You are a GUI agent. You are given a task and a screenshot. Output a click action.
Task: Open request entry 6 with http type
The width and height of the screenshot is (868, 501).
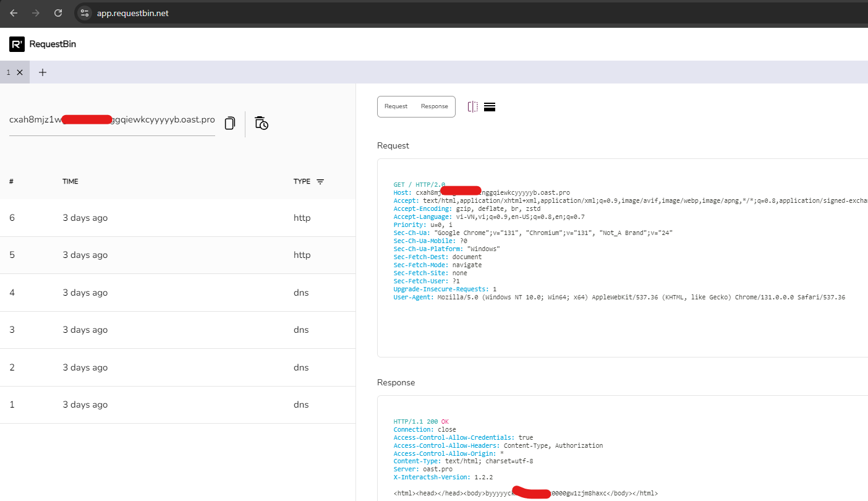(x=178, y=218)
